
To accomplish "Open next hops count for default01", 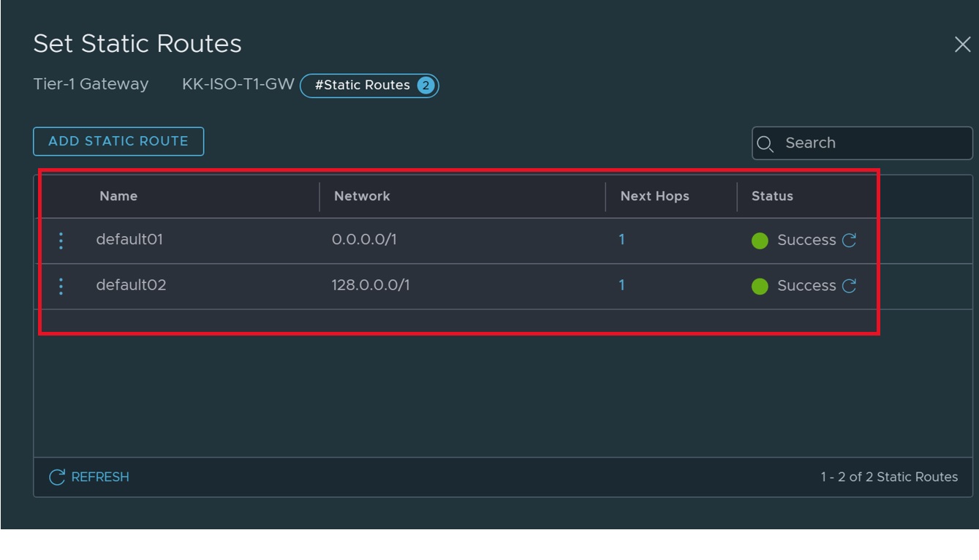I will click(x=621, y=240).
